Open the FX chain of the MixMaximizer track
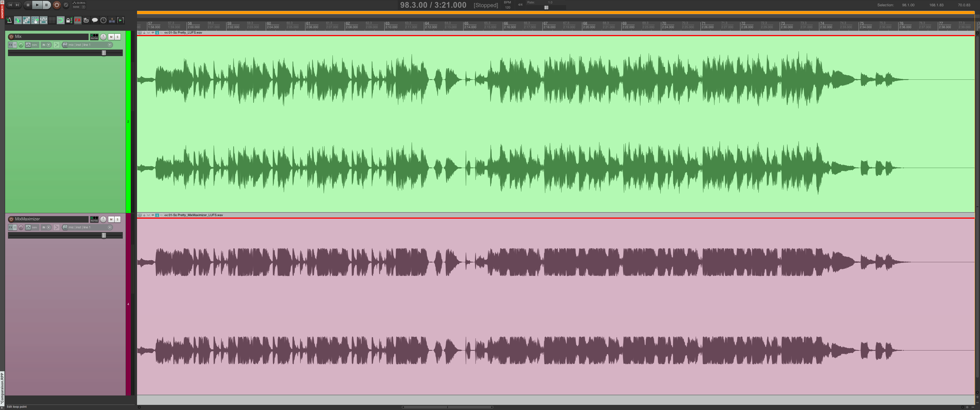The image size is (980, 410). coord(10,227)
